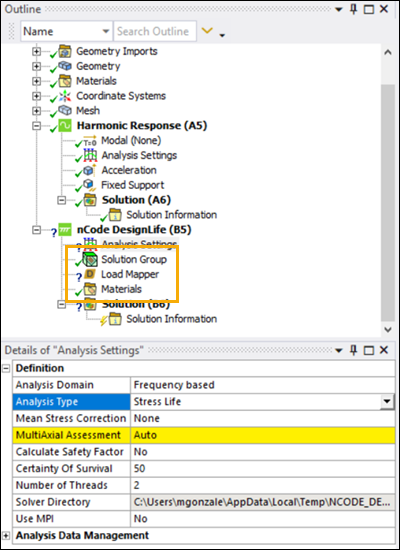The width and height of the screenshot is (400, 550).
Task: Click the Solver Directory path field
Action: [263, 502]
